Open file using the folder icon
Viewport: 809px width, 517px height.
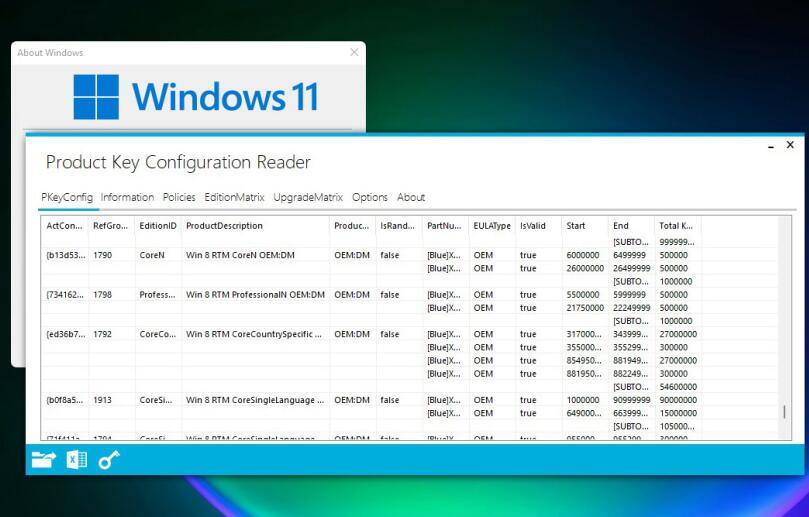[x=44, y=459]
